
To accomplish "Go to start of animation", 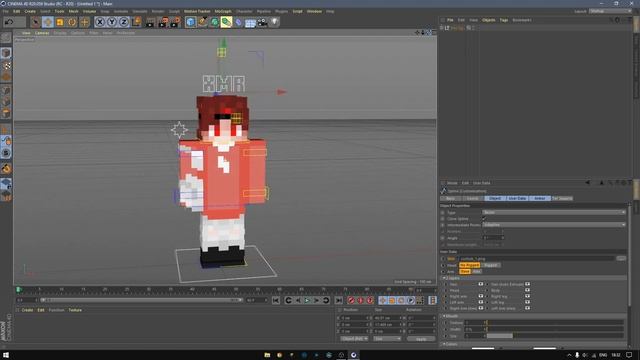I will click(276, 300).
